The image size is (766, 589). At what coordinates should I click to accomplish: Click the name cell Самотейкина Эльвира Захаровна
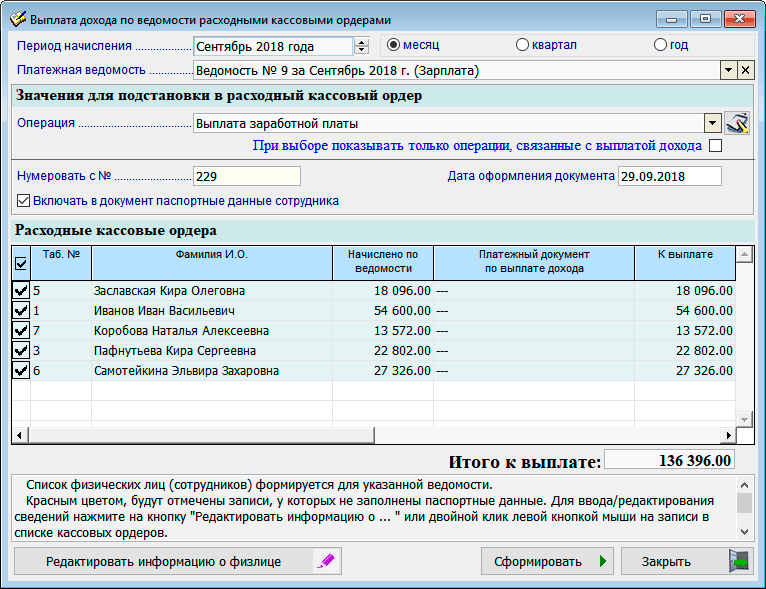pyautogui.click(x=212, y=371)
